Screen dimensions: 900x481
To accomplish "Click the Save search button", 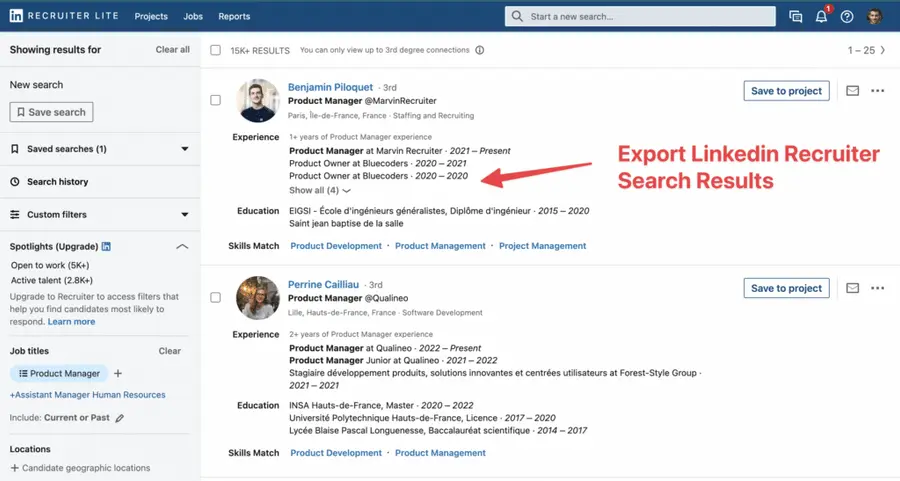I will [51, 112].
